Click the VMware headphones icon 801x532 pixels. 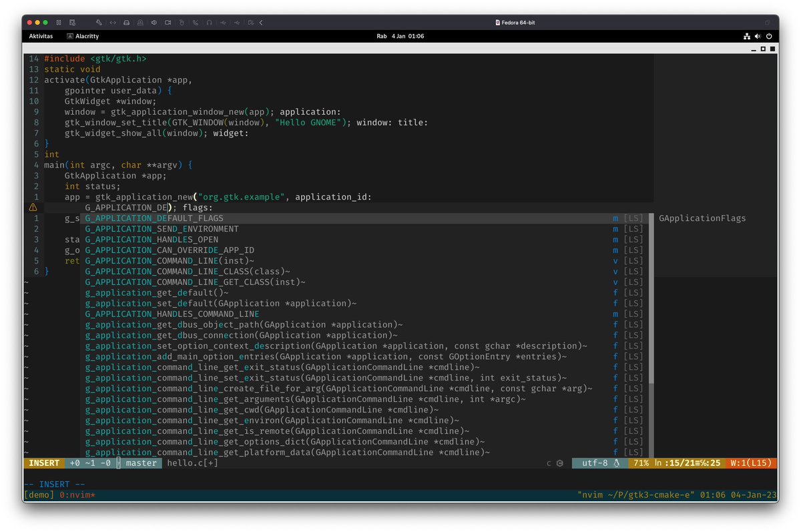pyautogui.click(x=209, y=23)
